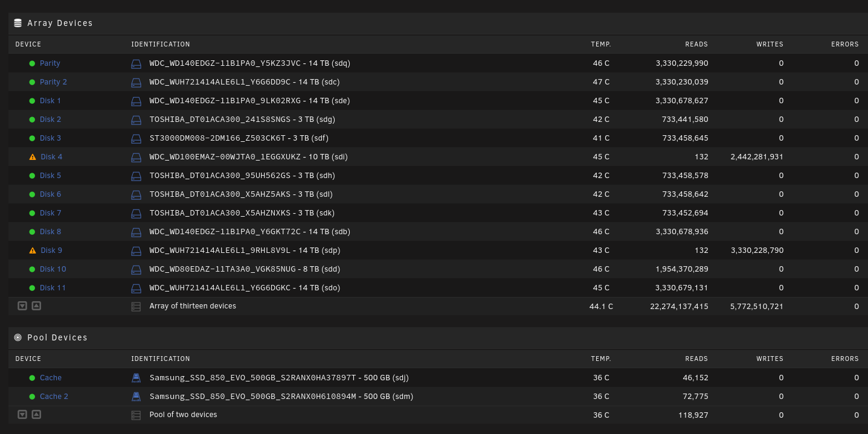Viewport: 868px width, 434px height.
Task: Open the Disk 10 device link
Action: pos(53,269)
